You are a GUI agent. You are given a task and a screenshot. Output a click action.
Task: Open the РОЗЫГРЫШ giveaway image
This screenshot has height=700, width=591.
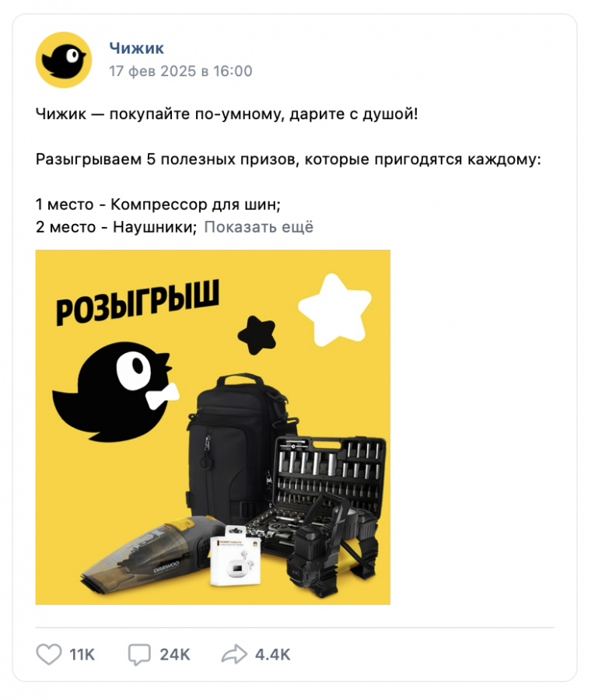tap(213, 427)
